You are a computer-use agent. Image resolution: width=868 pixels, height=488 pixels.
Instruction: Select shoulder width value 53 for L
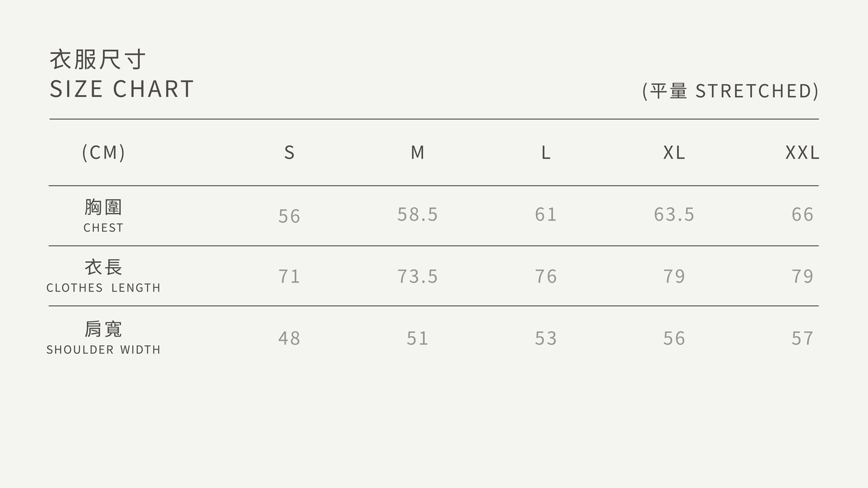click(546, 339)
